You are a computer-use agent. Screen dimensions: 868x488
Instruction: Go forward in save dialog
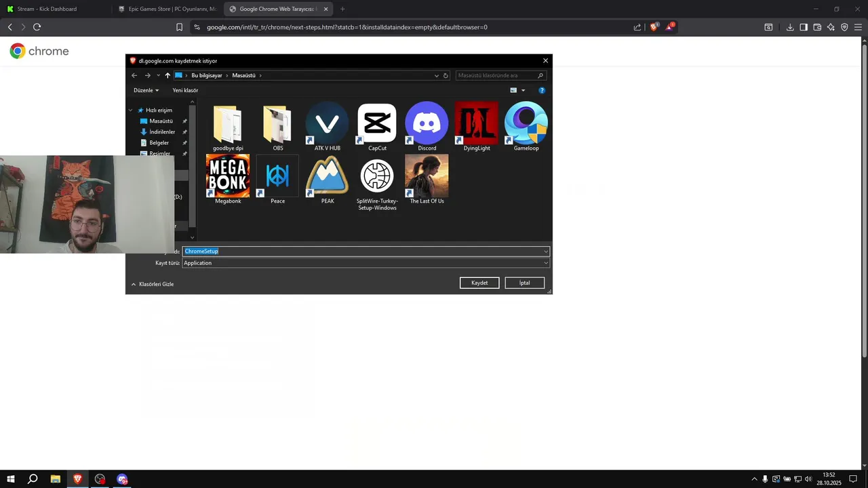[148, 75]
